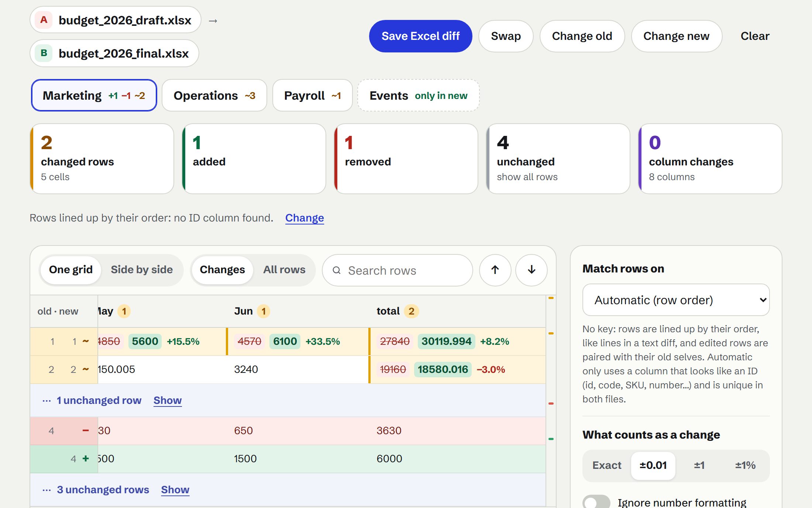Open the Marketing sheet tab
812x508 pixels.
tap(94, 95)
